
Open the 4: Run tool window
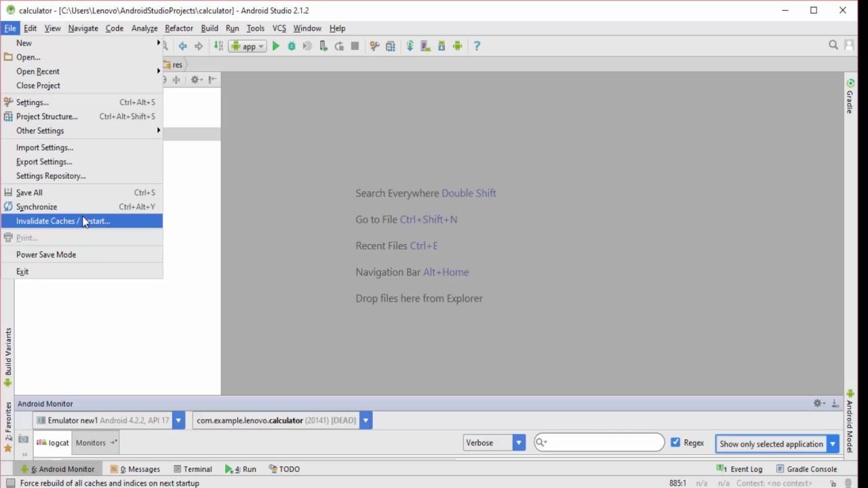(x=241, y=469)
